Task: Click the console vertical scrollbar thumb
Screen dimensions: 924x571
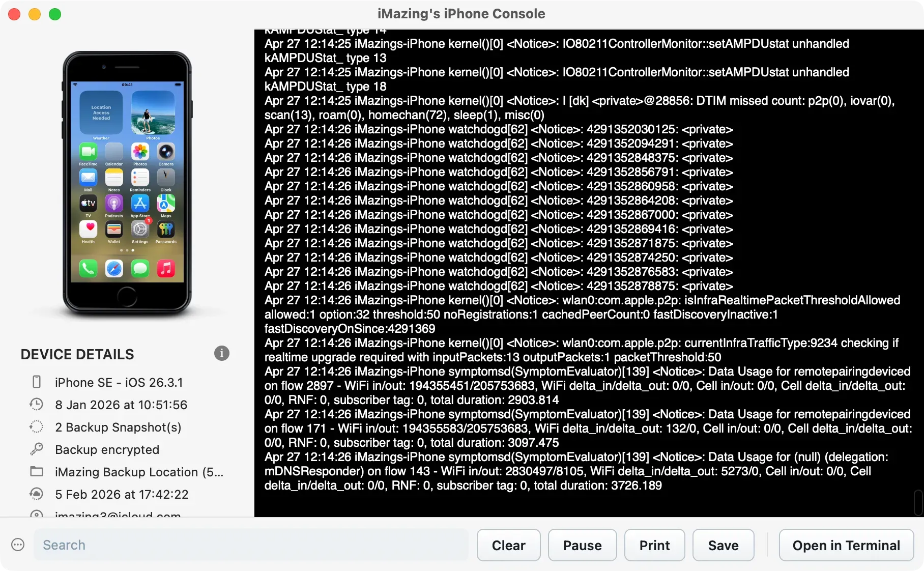Action: tap(918, 502)
